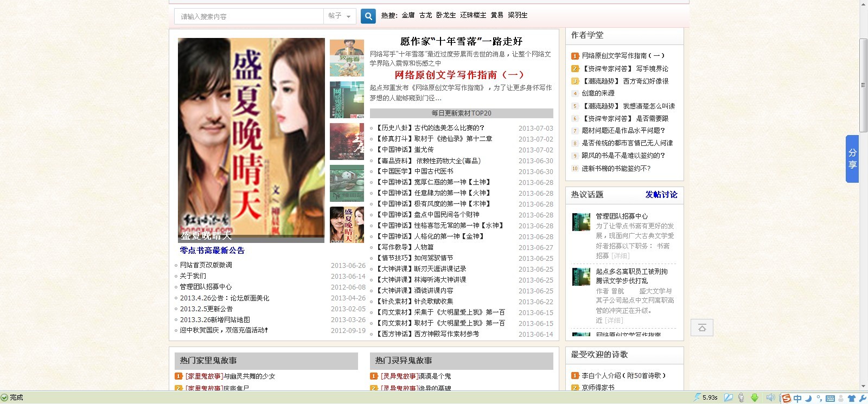
Task: Click the blue magnifier search button
Action: tap(368, 16)
